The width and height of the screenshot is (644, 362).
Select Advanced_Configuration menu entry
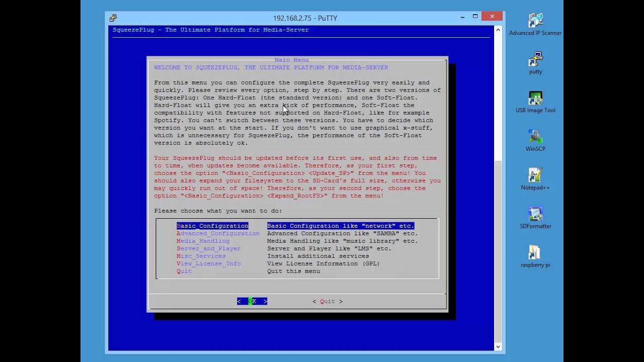218,233
